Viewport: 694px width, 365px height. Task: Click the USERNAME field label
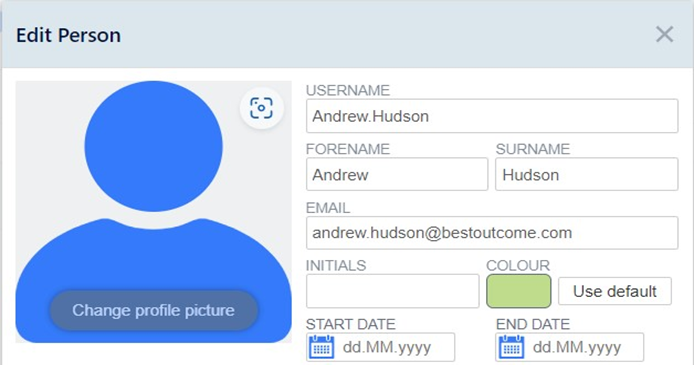(348, 90)
